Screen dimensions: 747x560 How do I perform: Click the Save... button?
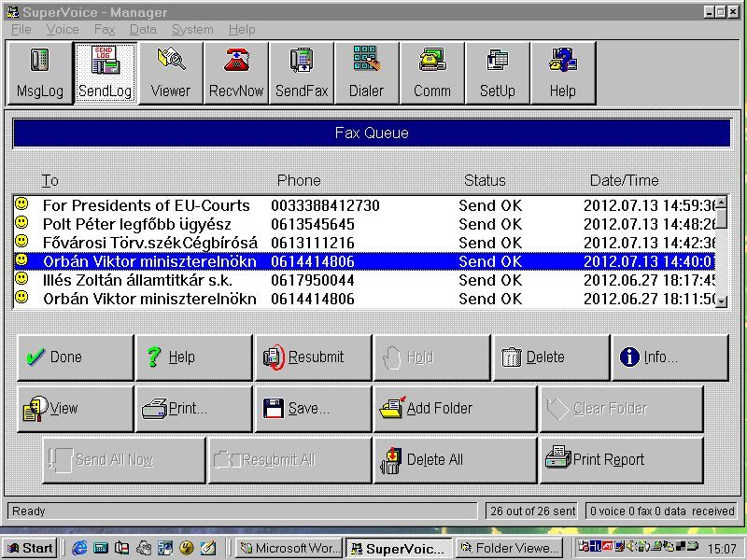coord(313,409)
